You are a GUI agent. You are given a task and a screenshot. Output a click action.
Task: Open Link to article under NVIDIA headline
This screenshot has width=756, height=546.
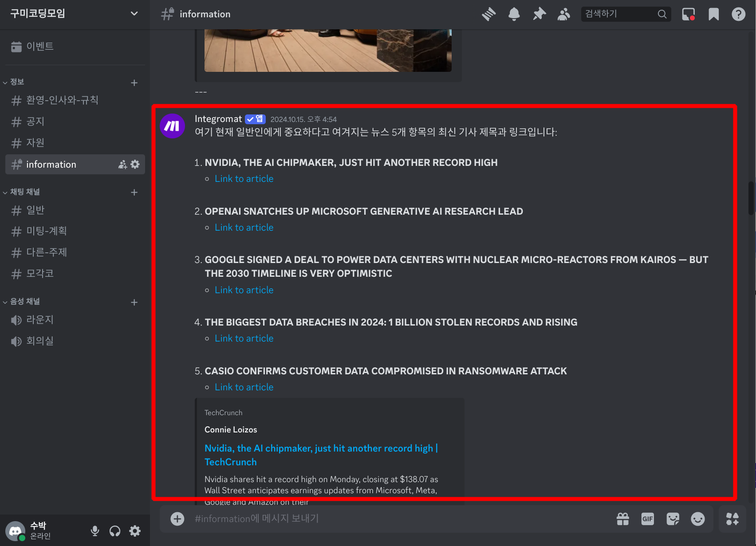click(244, 179)
